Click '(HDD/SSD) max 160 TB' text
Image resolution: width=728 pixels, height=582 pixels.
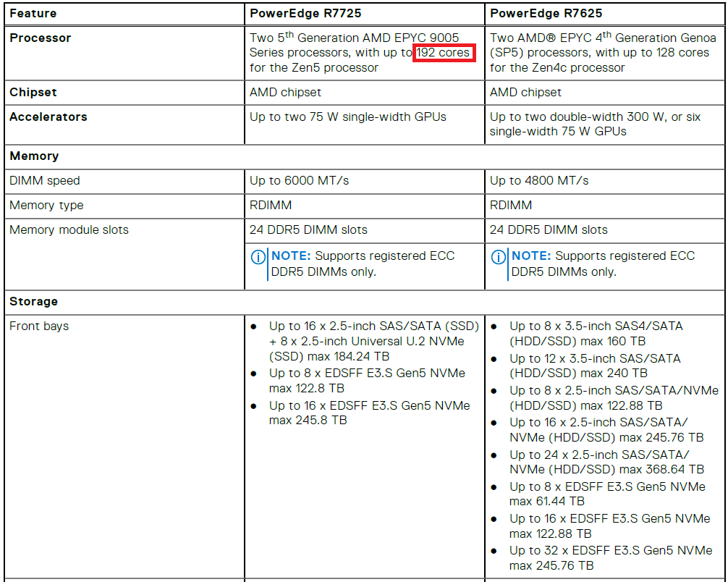tap(577, 342)
